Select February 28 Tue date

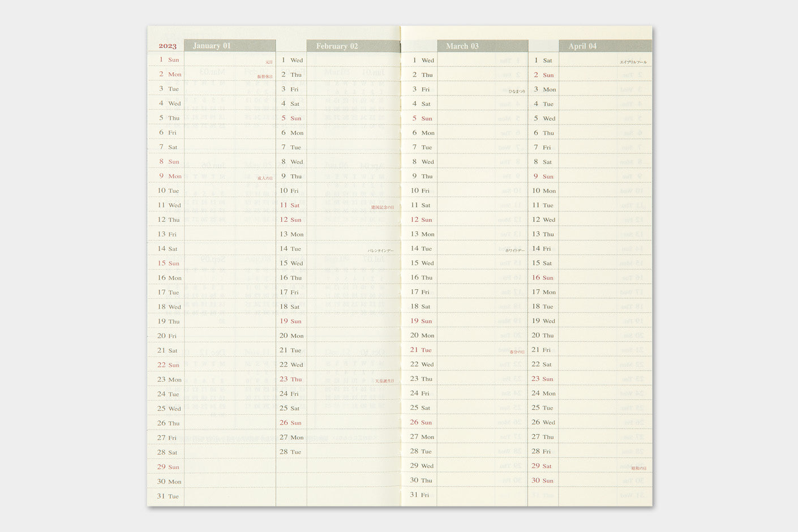pyautogui.click(x=290, y=452)
